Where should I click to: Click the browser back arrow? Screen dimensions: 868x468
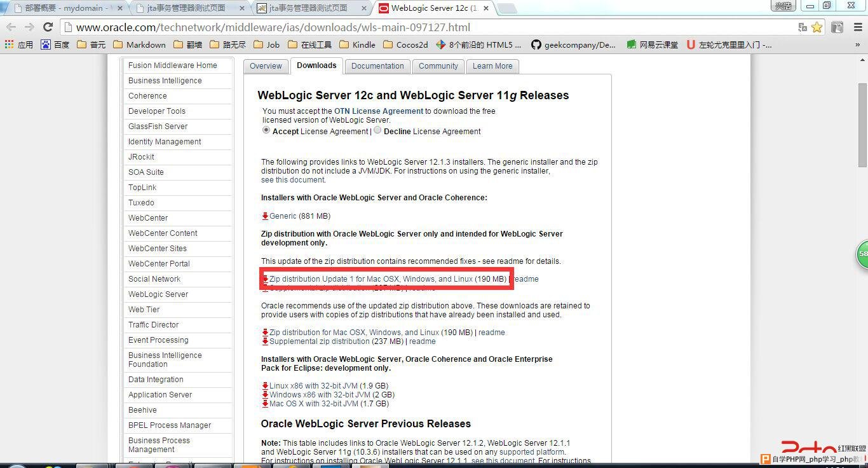click(x=11, y=27)
